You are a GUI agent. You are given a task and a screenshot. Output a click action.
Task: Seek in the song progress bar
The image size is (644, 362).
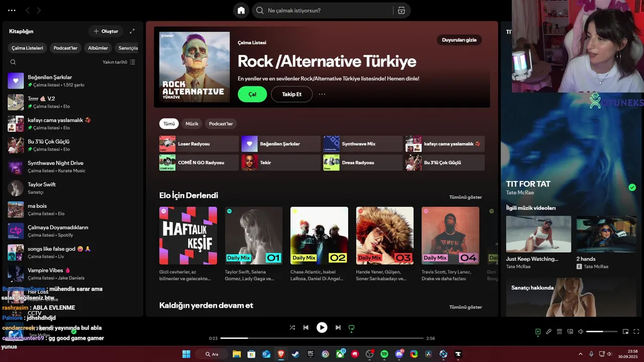[x=322, y=338]
